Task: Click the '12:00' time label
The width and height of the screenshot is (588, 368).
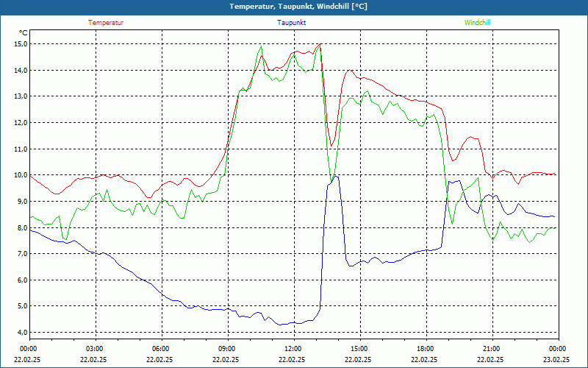Action: click(x=292, y=349)
